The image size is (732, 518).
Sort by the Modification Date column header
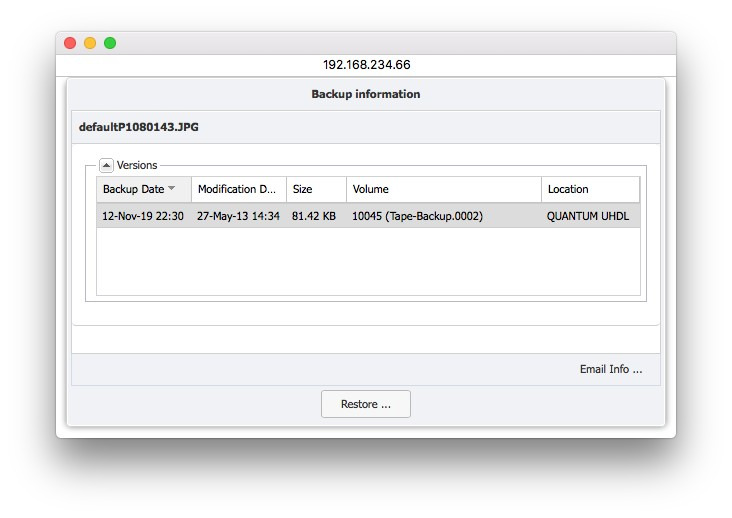point(238,189)
